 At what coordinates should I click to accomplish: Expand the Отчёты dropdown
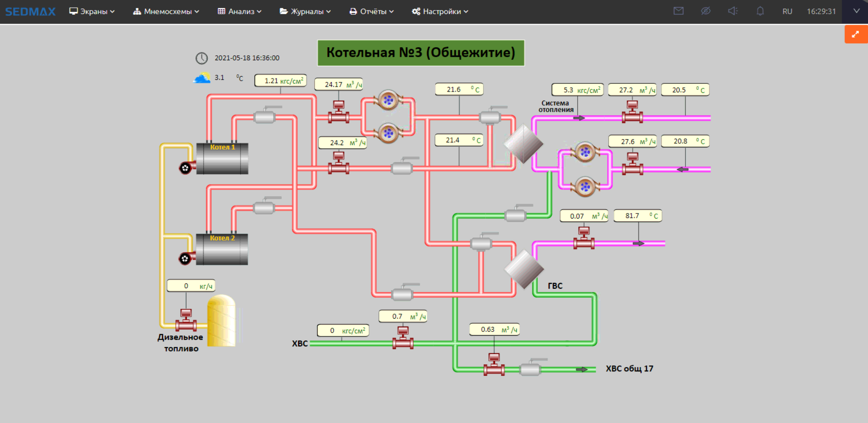tap(372, 11)
